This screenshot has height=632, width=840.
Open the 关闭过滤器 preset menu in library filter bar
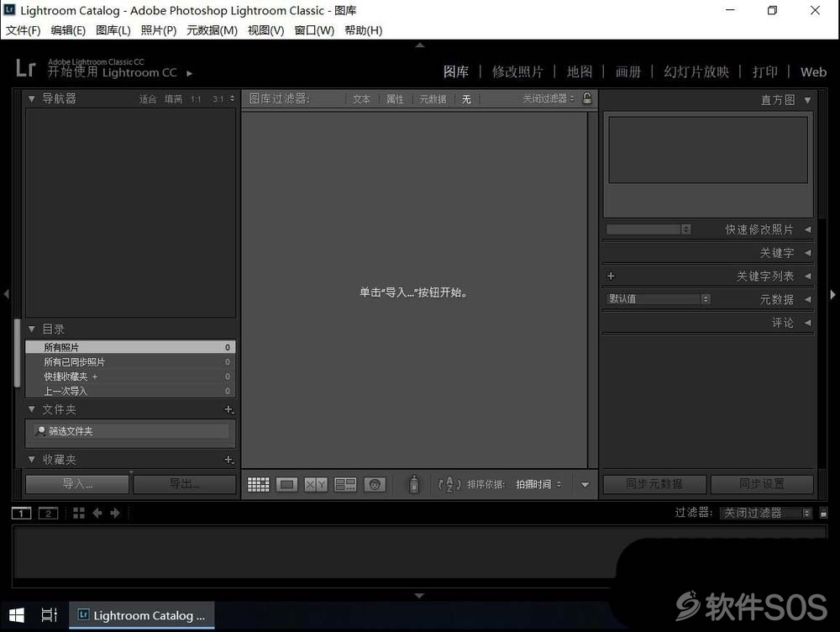[x=549, y=98]
